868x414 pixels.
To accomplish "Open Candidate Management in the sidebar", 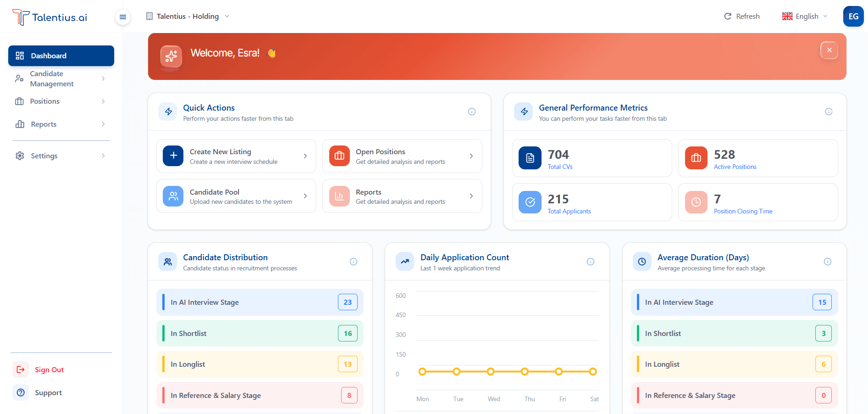I will coord(61,78).
